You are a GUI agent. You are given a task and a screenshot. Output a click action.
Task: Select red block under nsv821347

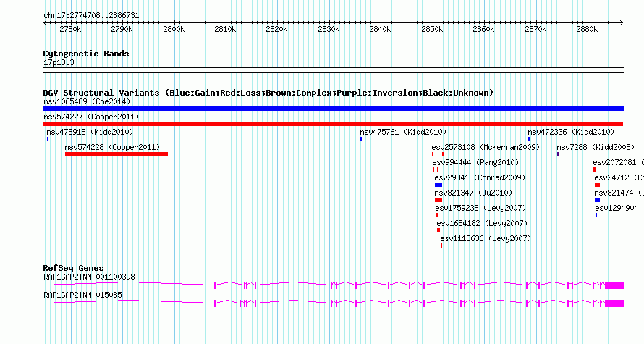[438, 200]
